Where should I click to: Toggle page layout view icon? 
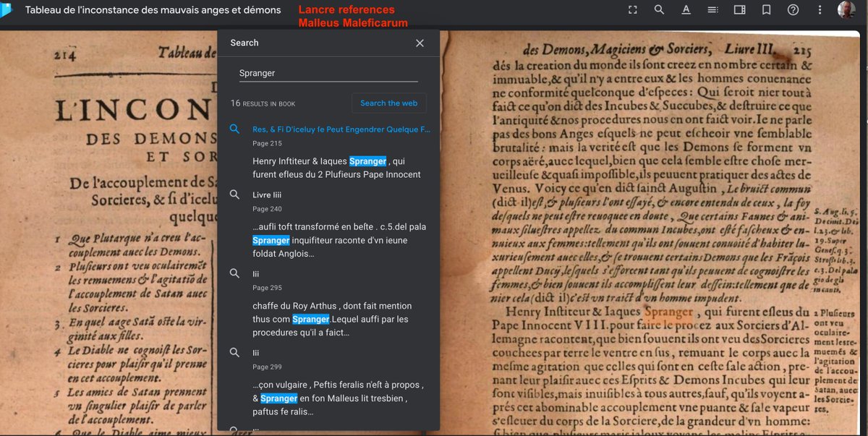point(739,10)
